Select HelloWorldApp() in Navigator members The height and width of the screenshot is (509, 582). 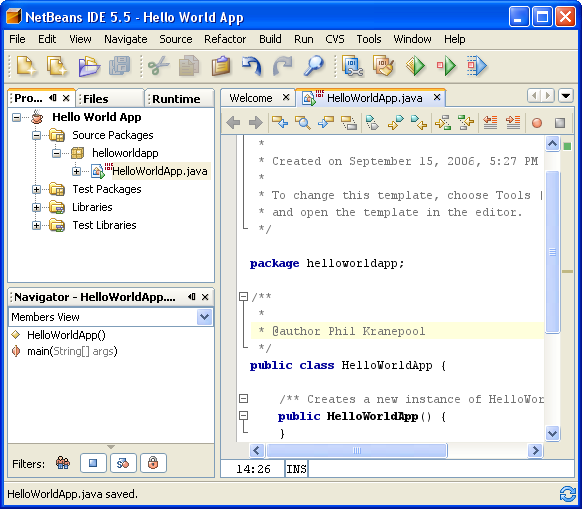pyautogui.click(x=66, y=335)
